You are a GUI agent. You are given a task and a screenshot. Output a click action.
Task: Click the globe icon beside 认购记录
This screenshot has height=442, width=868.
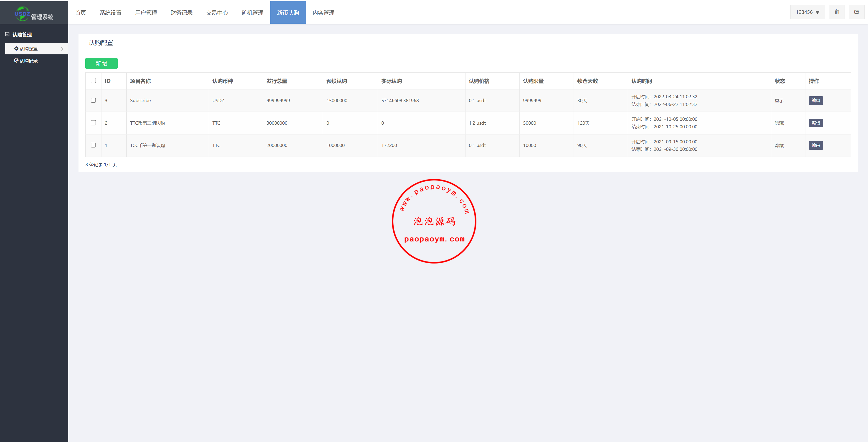tap(16, 61)
